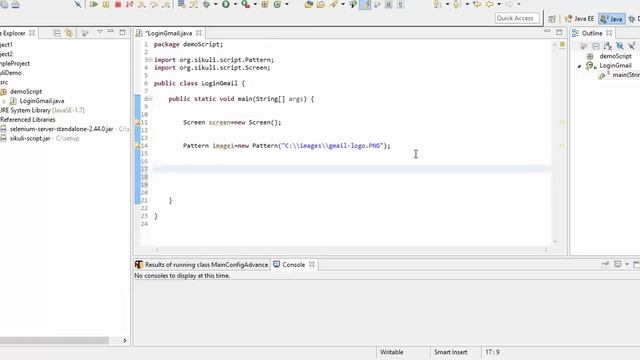
Task: Click the Search flashlight toolbar icon
Action: pyautogui.click(x=333, y=4)
